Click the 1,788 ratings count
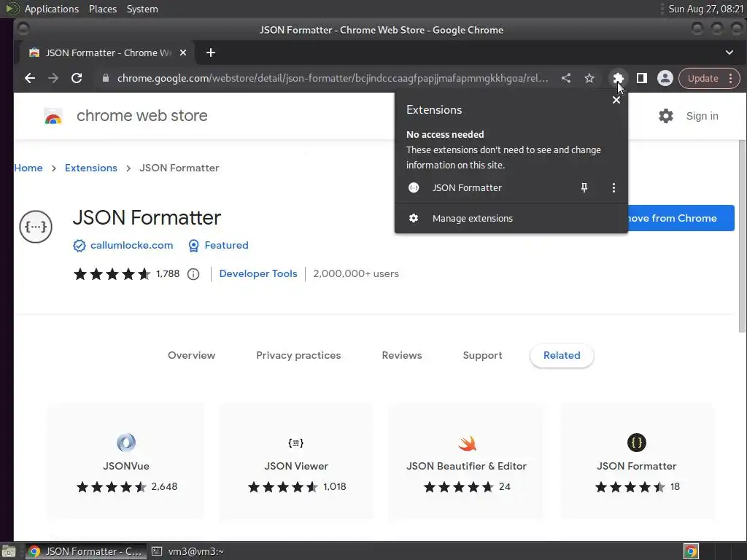Viewport: 747px width, 560px height. [x=168, y=274]
